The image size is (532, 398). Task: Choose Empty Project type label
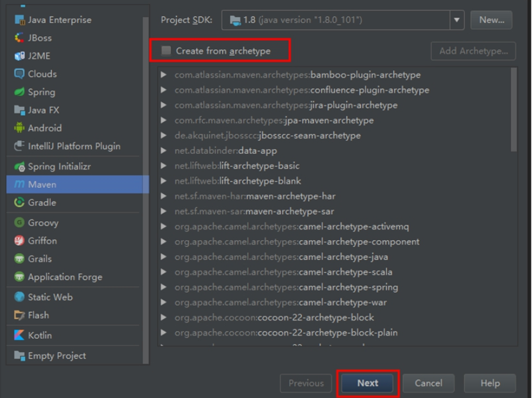click(57, 355)
